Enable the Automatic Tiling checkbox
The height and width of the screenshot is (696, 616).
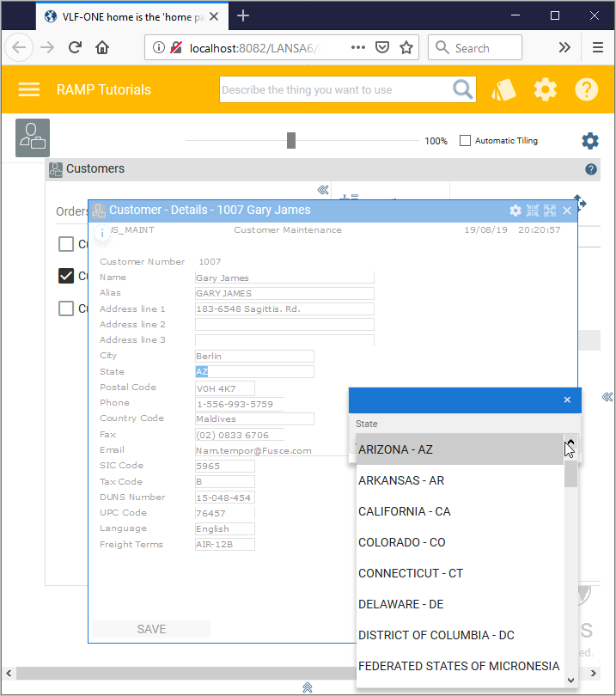tap(466, 141)
